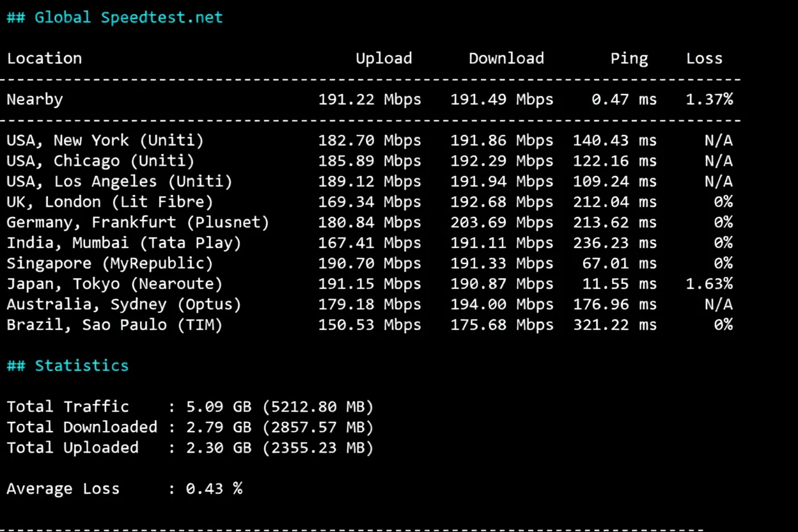Viewport: 798px width, 532px height.
Task: Select the Location column header
Action: pos(44,58)
